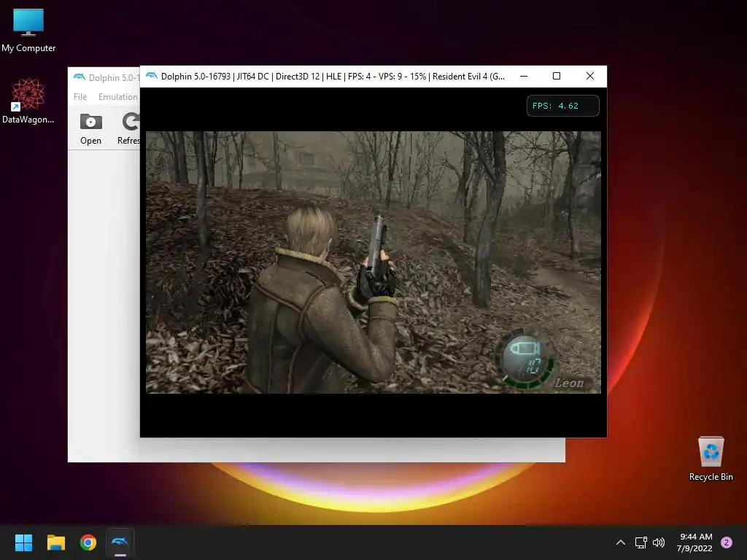Open the DataWagon desktop shortcut
747x560 pixels.
28,101
